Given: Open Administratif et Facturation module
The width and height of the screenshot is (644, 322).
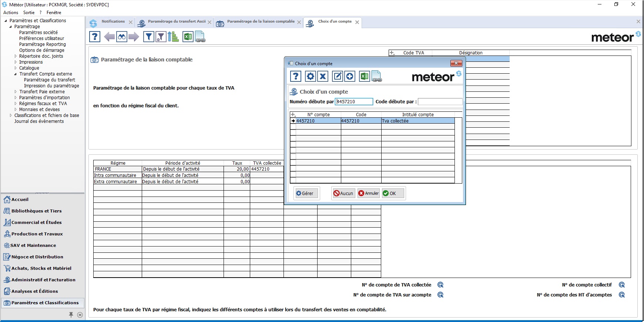Looking at the screenshot, I should 43,280.
